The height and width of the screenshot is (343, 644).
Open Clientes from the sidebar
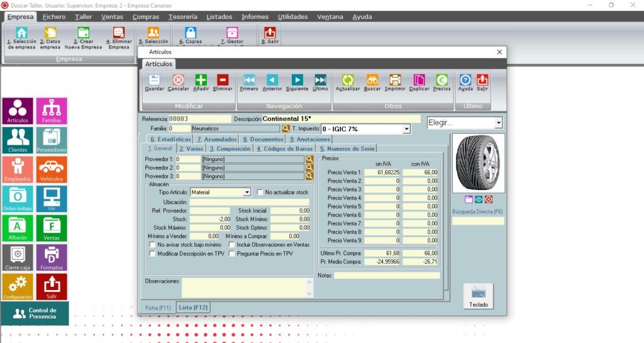(18, 140)
